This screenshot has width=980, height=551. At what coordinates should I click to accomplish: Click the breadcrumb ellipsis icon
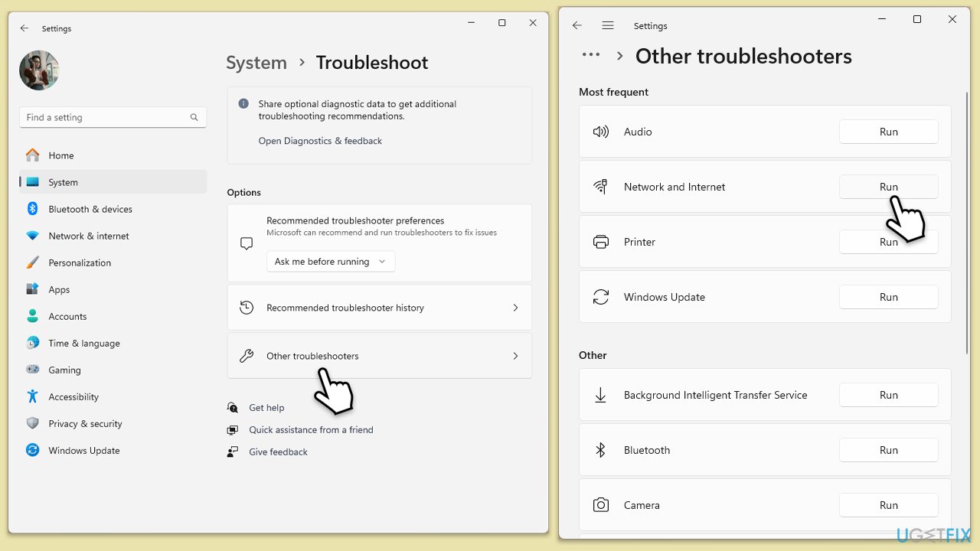(x=590, y=55)
